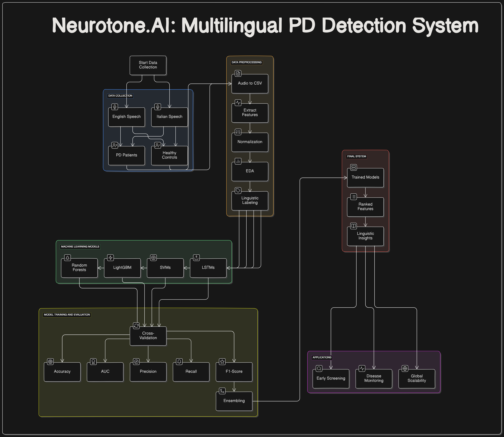Image resolution: width=504 pixels, height=437 pixels.
Task: Click the magnifier icon on Early Screening
Action: tap(319, 369)
